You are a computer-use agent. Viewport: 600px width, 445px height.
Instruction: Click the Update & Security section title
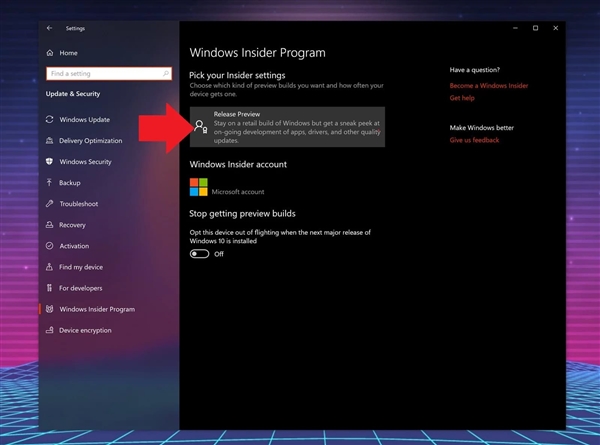coord(73,94)
